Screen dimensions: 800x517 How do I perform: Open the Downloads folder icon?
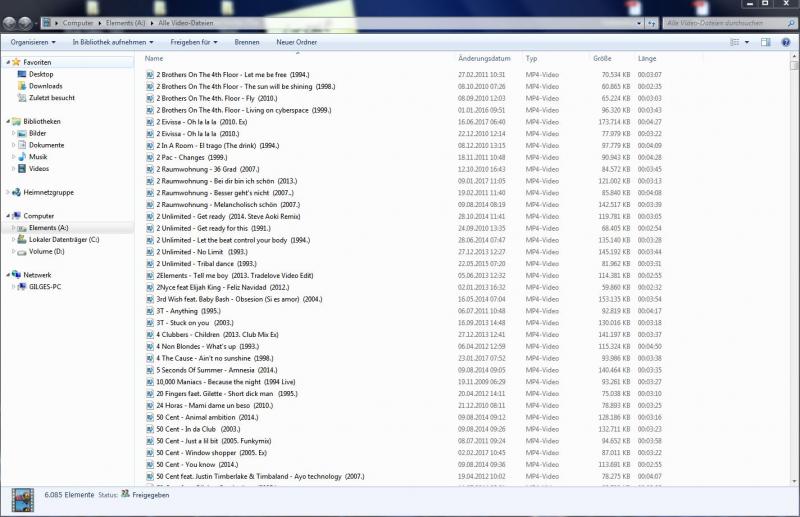point(21,86)
